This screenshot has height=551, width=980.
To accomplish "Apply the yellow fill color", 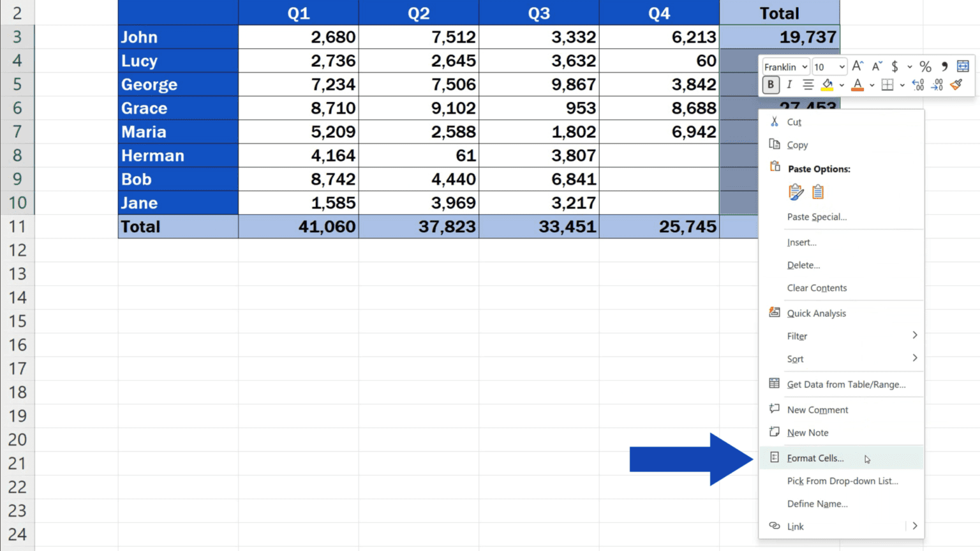I will tap(827, 84).
